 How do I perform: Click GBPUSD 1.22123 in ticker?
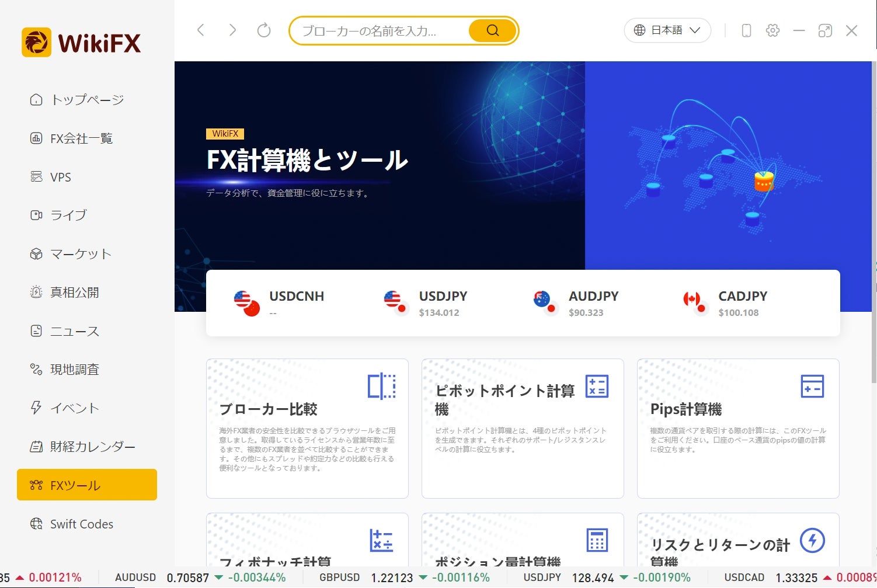tap(405, 577)
